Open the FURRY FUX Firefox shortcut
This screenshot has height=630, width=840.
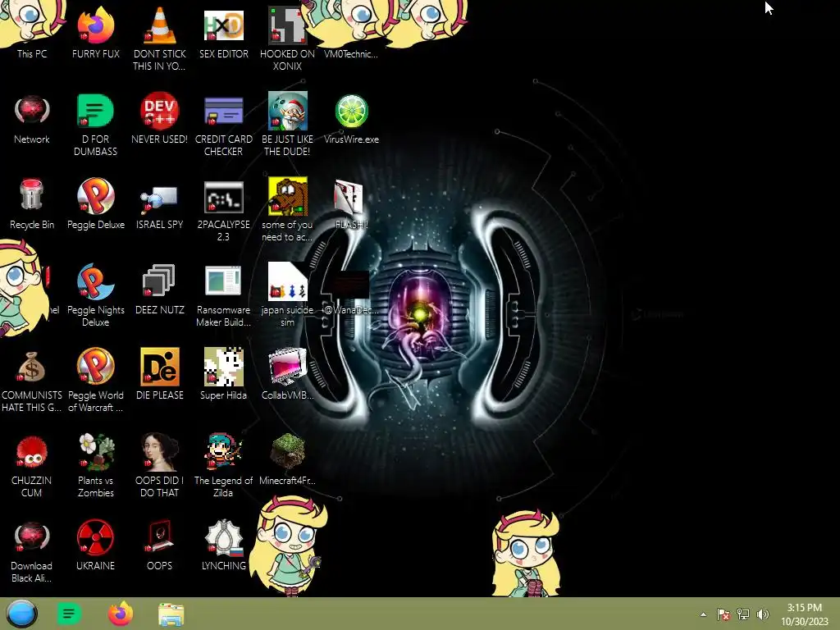(95, 25)
